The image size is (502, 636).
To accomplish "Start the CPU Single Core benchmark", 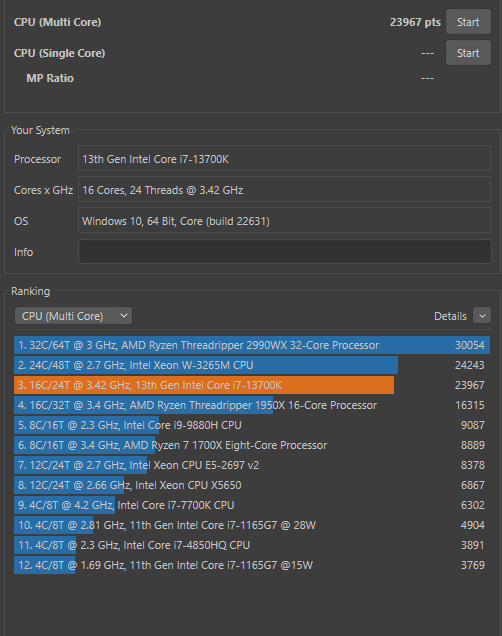I will point(468,53).
